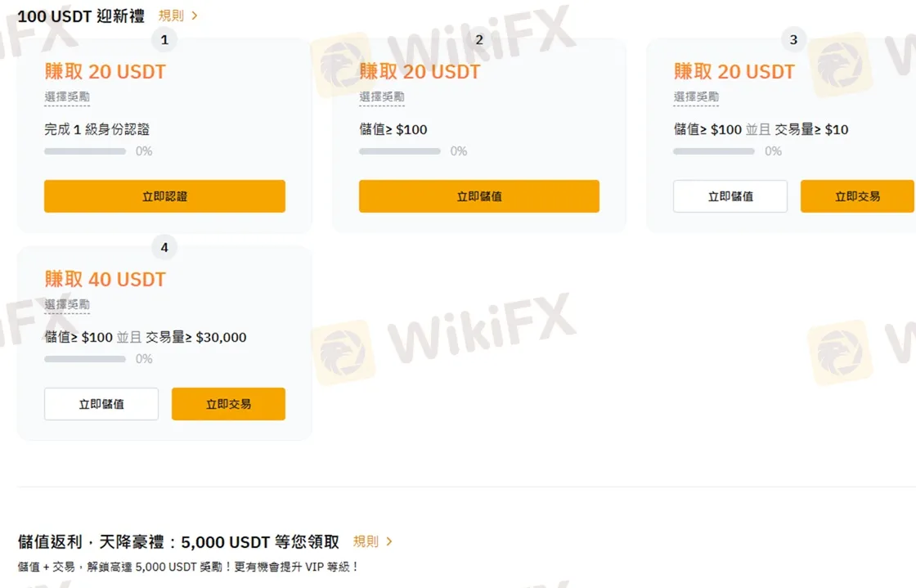916x588 pixels.
Task: Click 立即交易 button in card 3
Action: tap(857, 196)
